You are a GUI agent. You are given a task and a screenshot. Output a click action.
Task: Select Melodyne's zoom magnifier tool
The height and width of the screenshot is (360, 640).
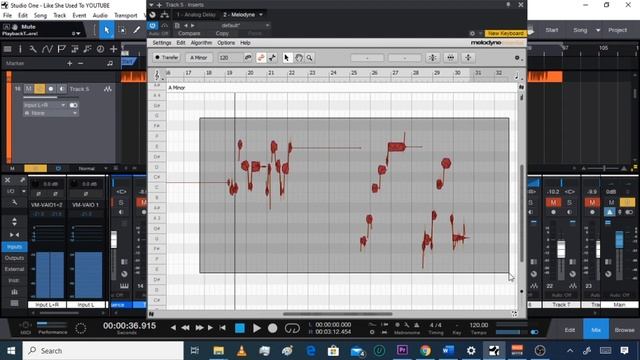(x=309, y=58)
